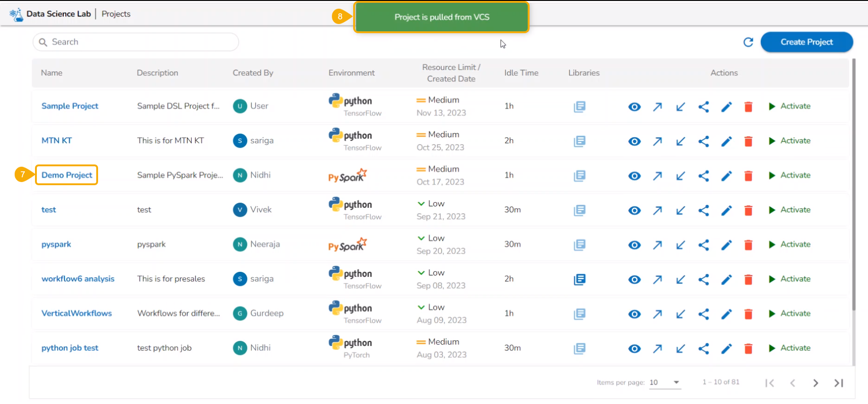Sort by the Name column header
The height and width of the screenshot is (404, 868).
click(52, 73)
